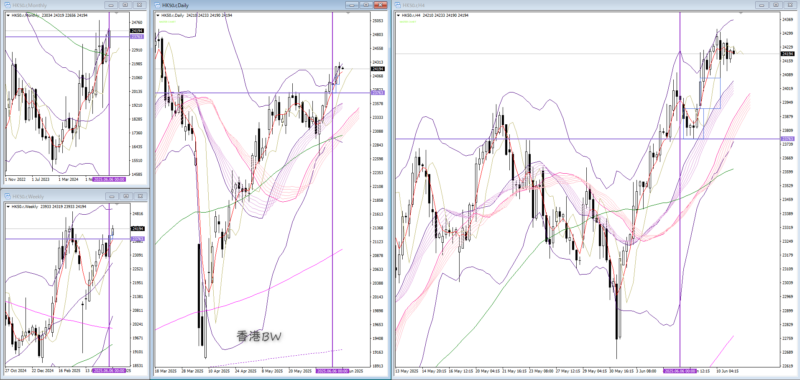Expand the arrow beside HK50 H4 label

397,15
